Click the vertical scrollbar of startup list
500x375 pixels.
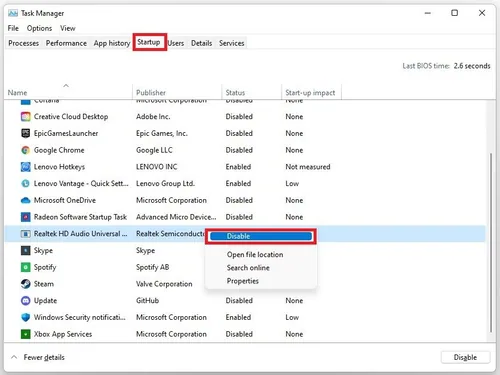pos(491,242)
